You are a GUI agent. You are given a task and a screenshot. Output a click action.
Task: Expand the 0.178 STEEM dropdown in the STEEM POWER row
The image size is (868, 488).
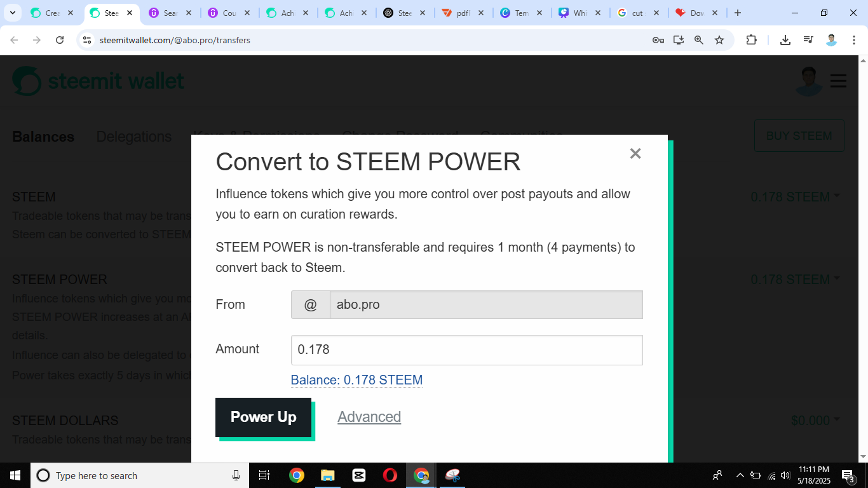pos(795,280)
